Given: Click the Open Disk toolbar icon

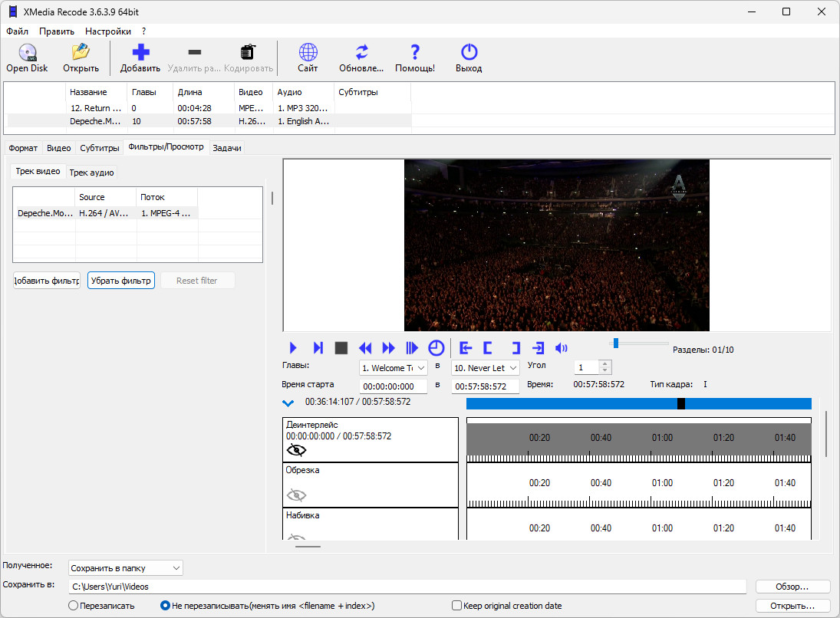Looking at the screenshot, I should (x=27, y=52).
